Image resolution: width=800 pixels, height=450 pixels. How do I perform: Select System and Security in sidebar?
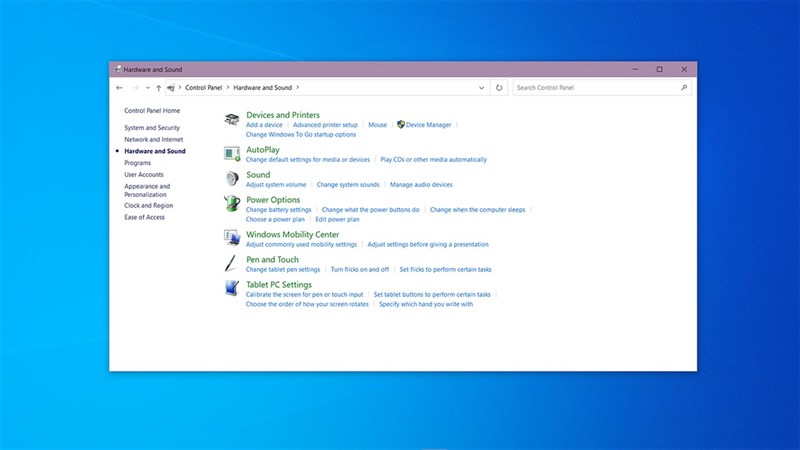152,128
